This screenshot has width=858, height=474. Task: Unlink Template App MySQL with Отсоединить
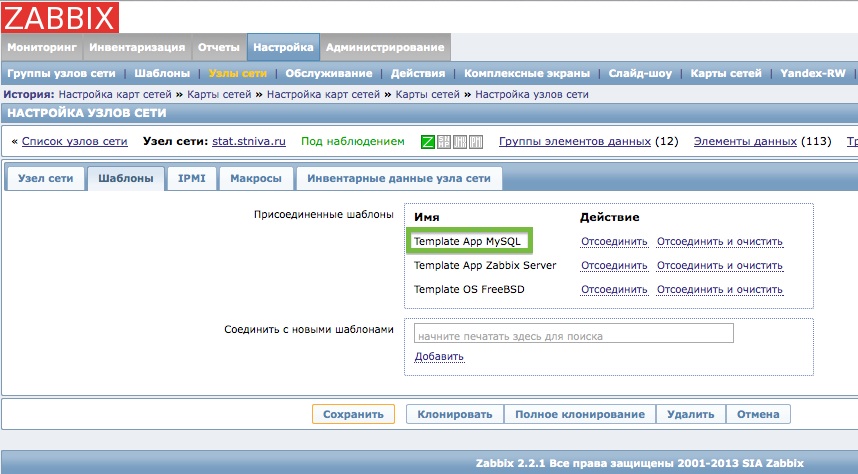[x=614, y=241]
